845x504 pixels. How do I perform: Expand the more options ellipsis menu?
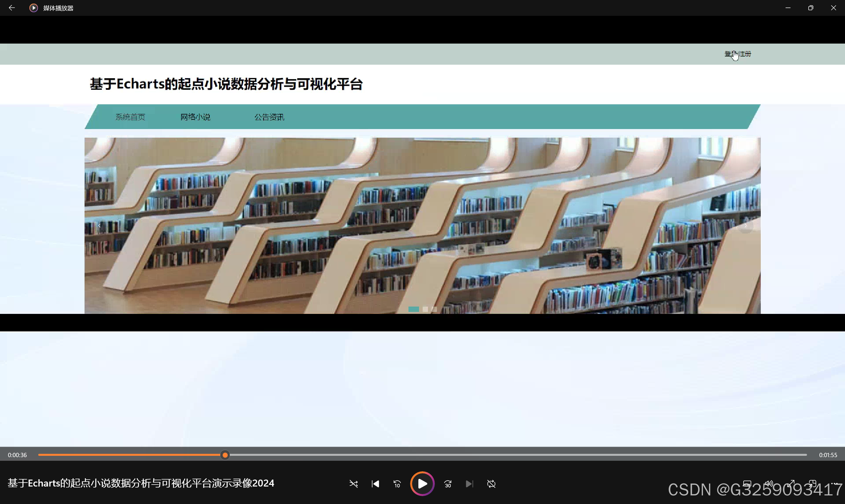click(834, 484)
